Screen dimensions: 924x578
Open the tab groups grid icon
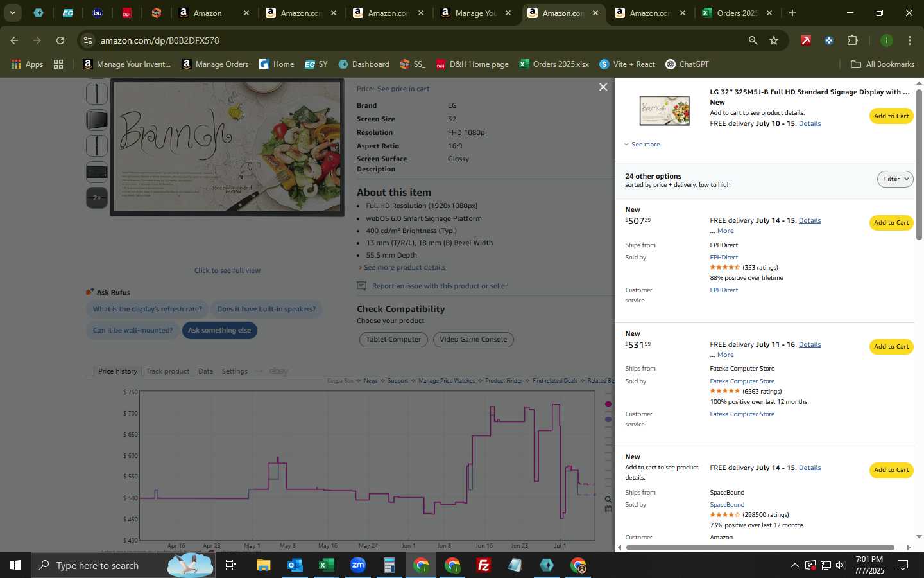point(58,64)
